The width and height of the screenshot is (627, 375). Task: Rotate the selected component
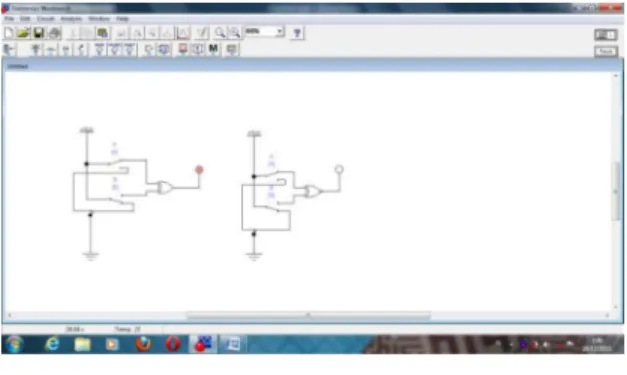pyautogui.click(x=122, y=33)
